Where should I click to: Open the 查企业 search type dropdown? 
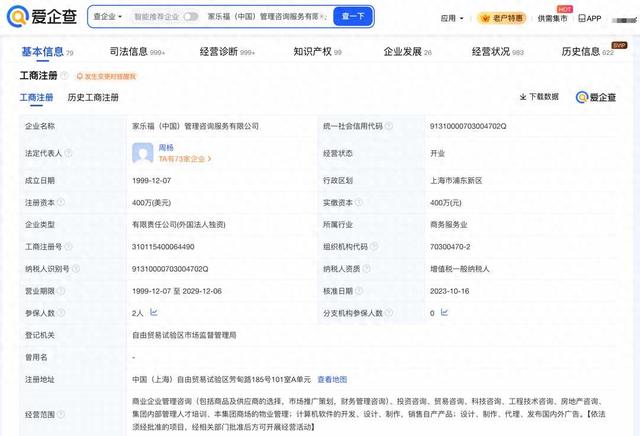(108, 17)
